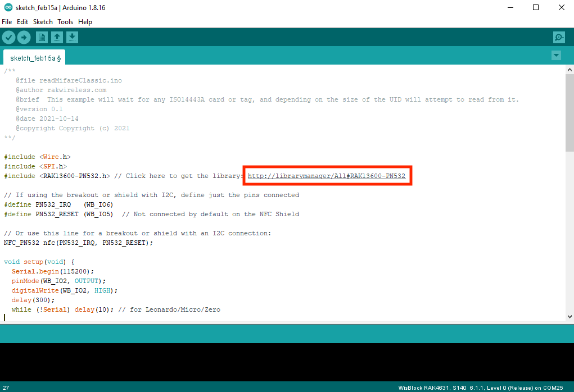Viewport: 574px width, 392px height.
Task: Open the Edit menu
Action: point(22,22)
